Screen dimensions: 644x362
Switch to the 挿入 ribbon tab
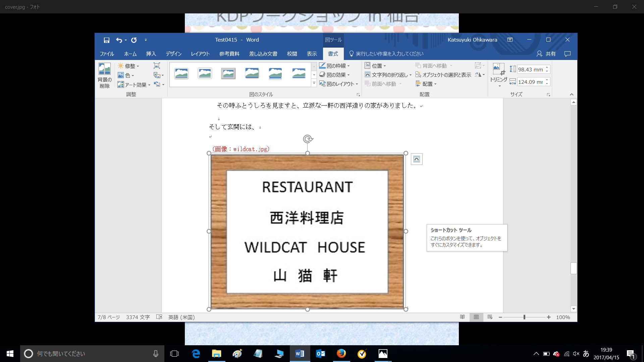[x=151, y=54]
